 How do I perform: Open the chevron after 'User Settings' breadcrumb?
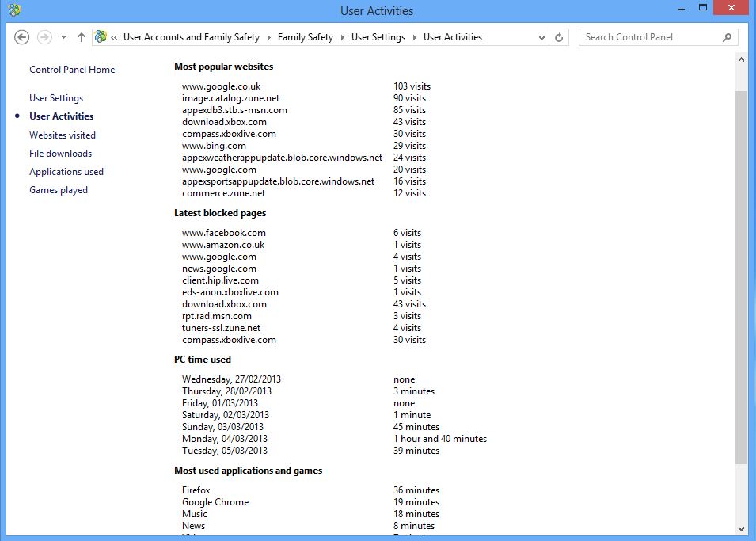pyautogui.click(x=414, y=37)
